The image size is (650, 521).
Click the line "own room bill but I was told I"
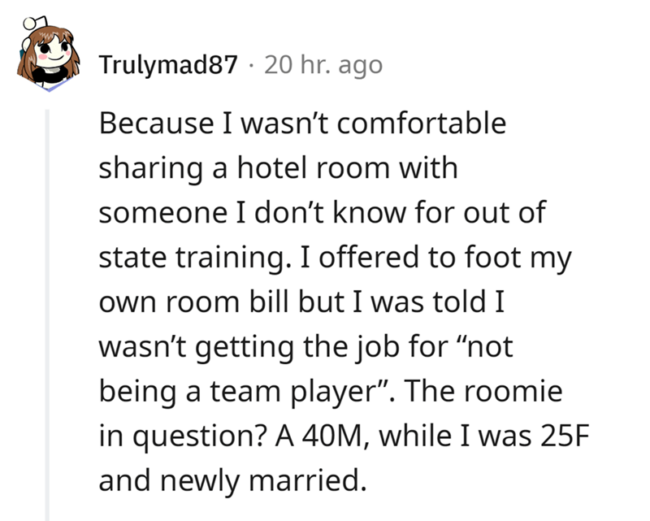pos(292,301)
